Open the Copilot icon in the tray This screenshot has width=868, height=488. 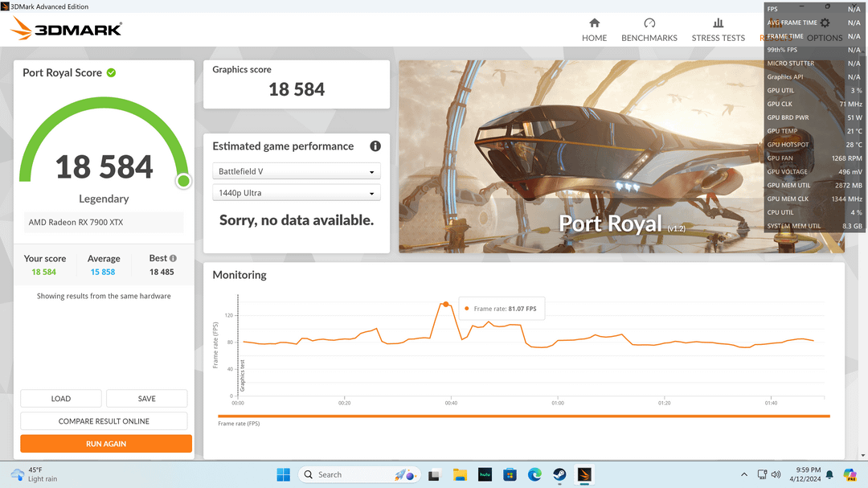pos(850,474)
